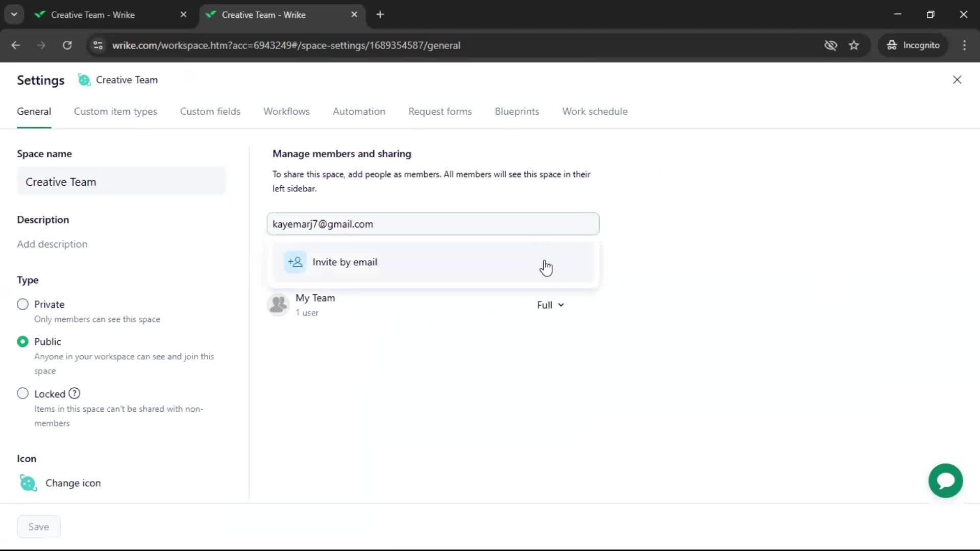Open a new browser tab
Viewport: 980px width, 551px height.
(380, 15)
